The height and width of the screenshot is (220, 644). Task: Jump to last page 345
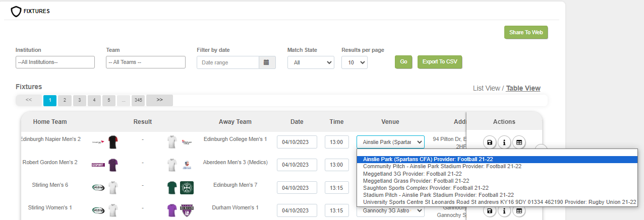[x=138, y=100]
